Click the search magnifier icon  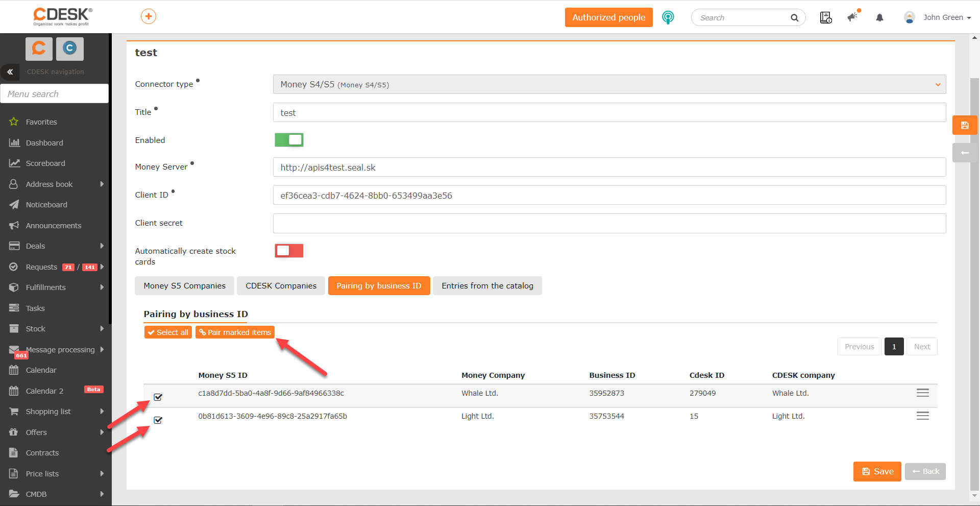[794, 18]
